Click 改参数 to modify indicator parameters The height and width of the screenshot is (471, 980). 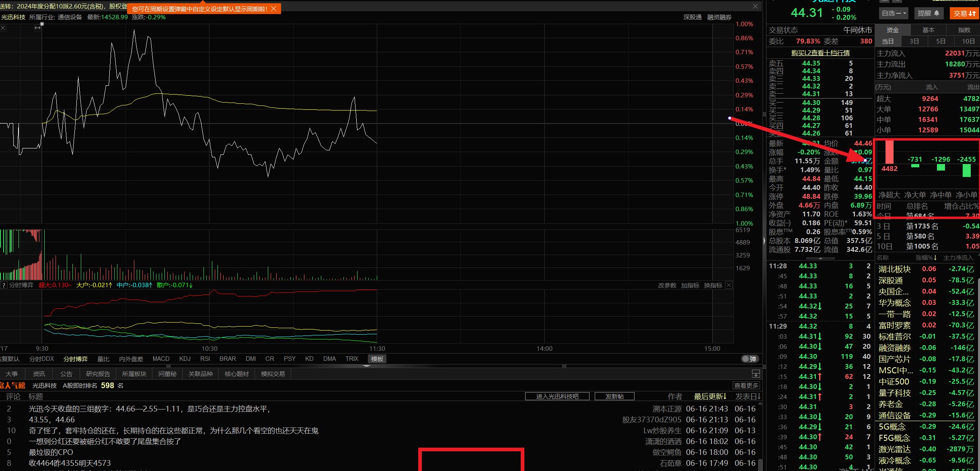coord(667,285)
